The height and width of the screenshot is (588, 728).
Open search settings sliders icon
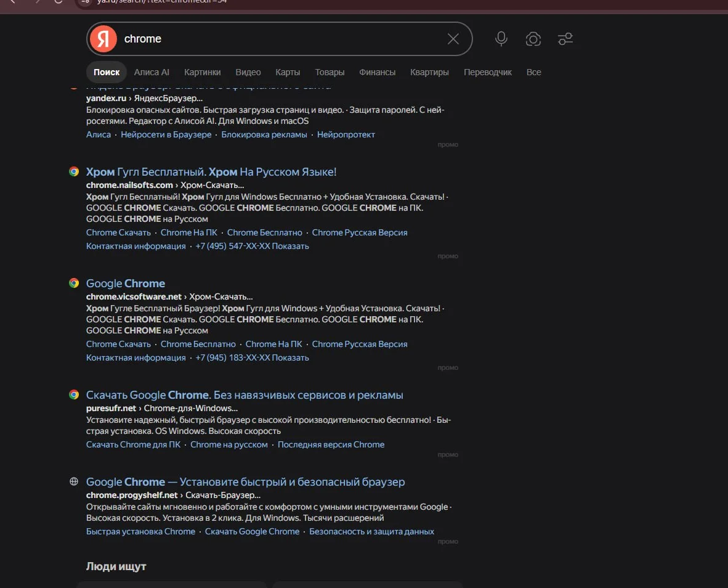(x=565, y=39)
